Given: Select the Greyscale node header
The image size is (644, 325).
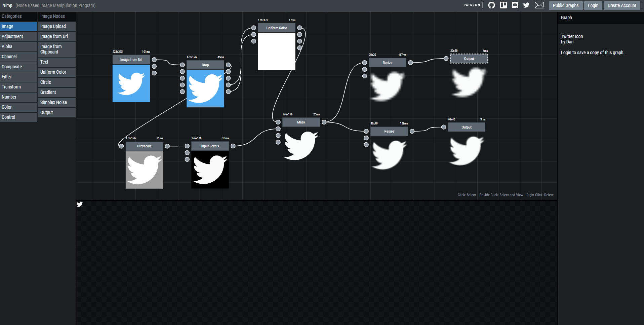Looking at the screenshot, I should coord(144,146).
